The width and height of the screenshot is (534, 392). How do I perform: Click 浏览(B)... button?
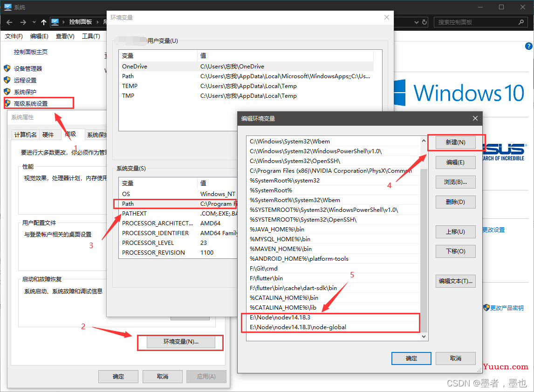(456, 182)
